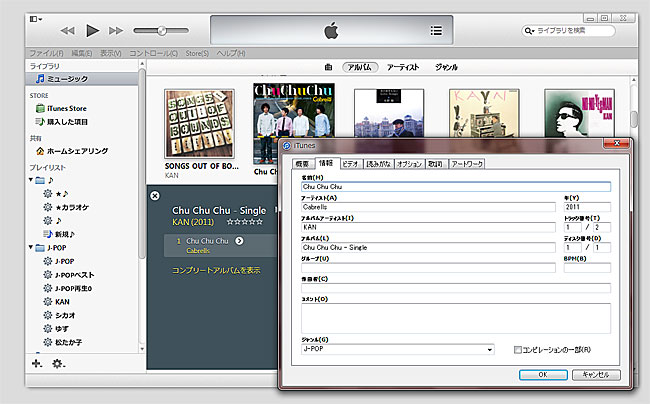Open the コントロール(C) menu
The height and width of the screenshot is (404, 650).
click(x=153, y=53)
